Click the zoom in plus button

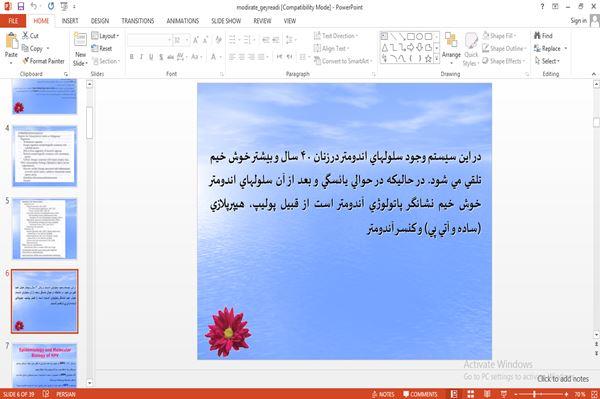point(566,394)
